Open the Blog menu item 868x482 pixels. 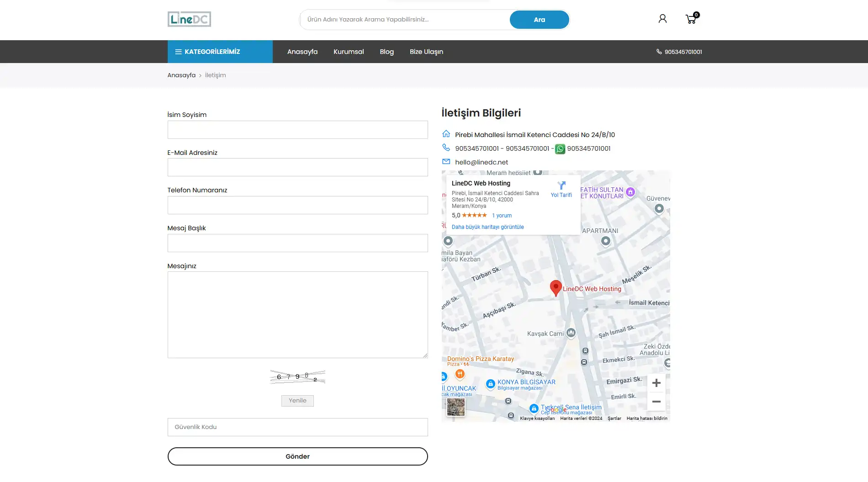(x=386, y=52)
